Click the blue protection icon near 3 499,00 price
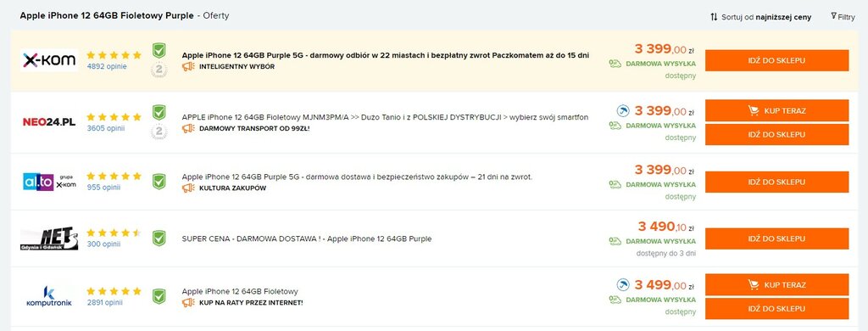868x331 pixels. (x=623, y=285)
